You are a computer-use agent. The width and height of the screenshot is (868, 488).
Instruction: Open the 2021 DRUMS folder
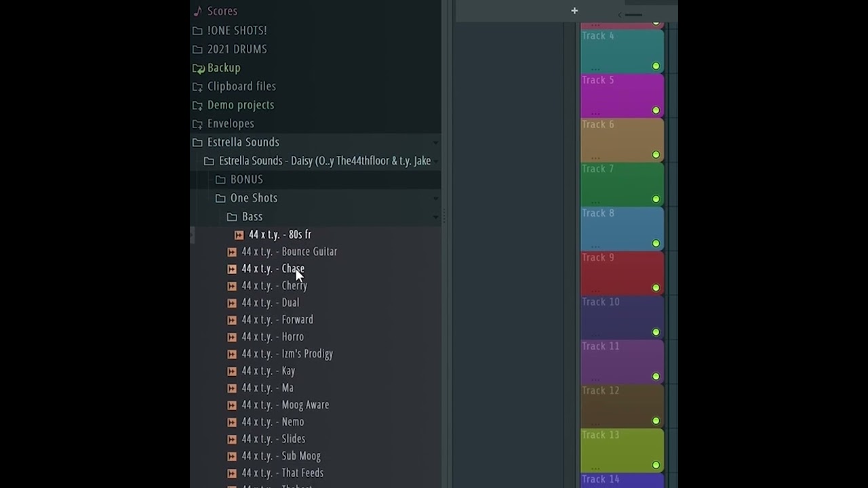(237, 49)
